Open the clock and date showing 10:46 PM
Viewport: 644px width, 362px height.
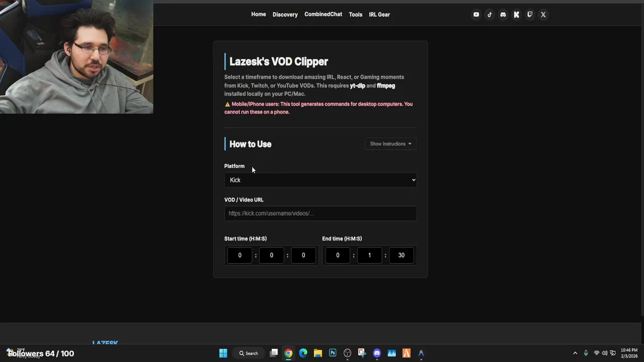[x=629, y=353]
